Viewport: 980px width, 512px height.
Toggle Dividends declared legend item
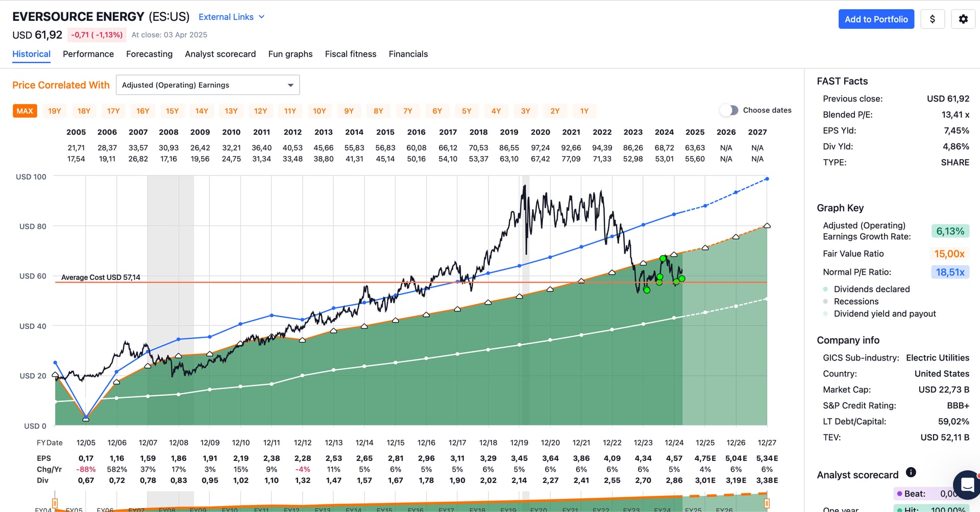pos(872,289)
